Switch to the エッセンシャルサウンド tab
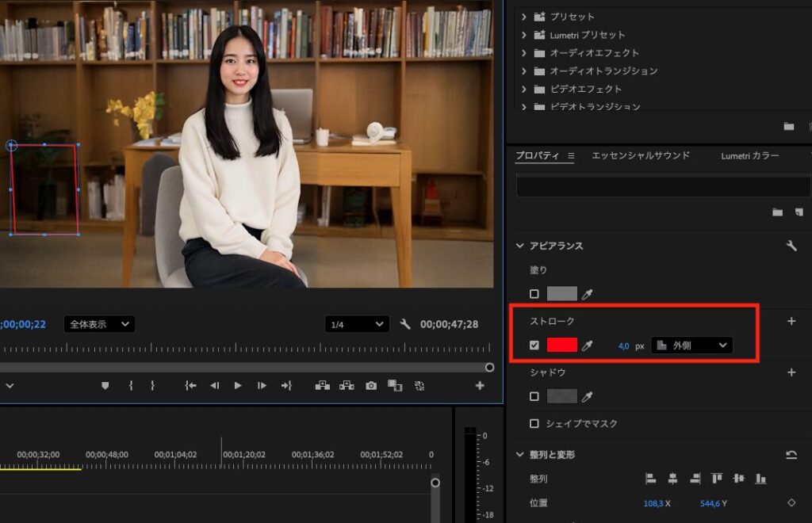Viewport: 812px width, 523px height. [x=640, y=156]
